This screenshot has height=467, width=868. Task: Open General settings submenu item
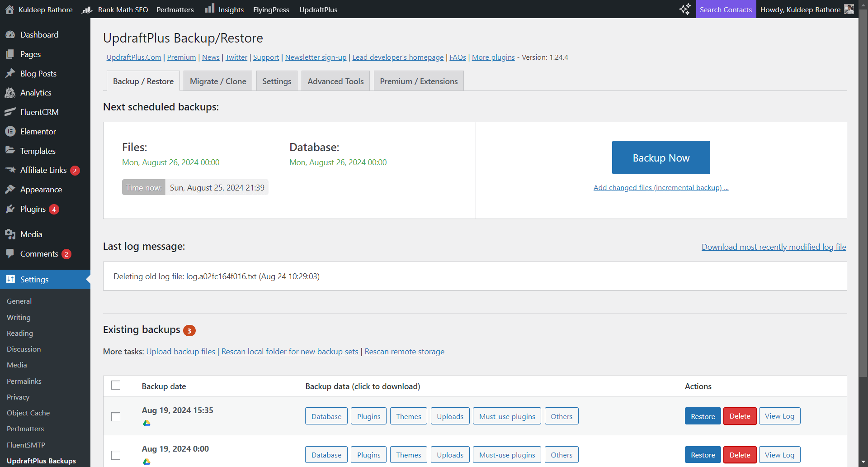[x=19, y=301]
